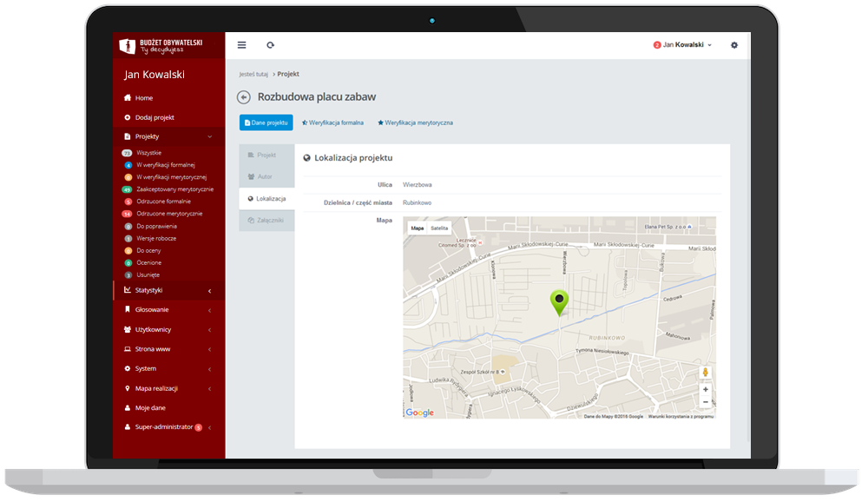Expand the Użytkownicy menu
This screenshot has width=868, height=502.
(x=169, y=330)
